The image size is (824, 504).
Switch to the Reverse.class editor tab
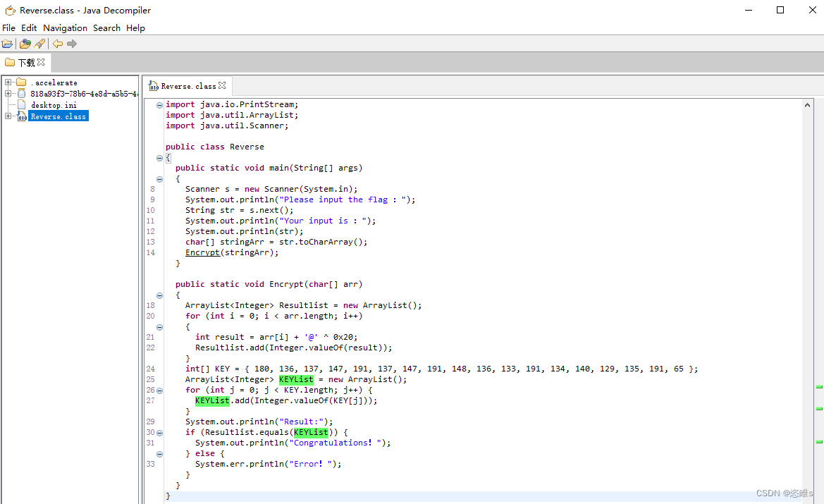(x=187, y=85)
